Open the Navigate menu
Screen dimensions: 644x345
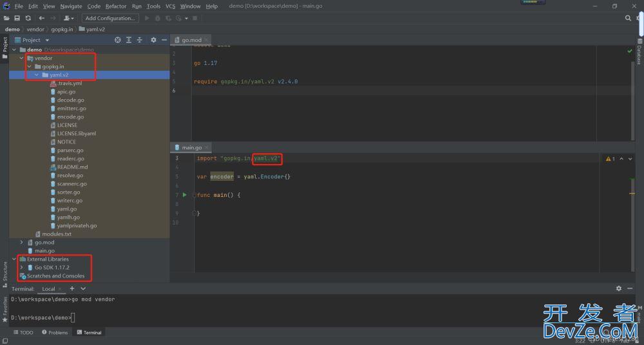pyautogui.click(x=71, y=6)
